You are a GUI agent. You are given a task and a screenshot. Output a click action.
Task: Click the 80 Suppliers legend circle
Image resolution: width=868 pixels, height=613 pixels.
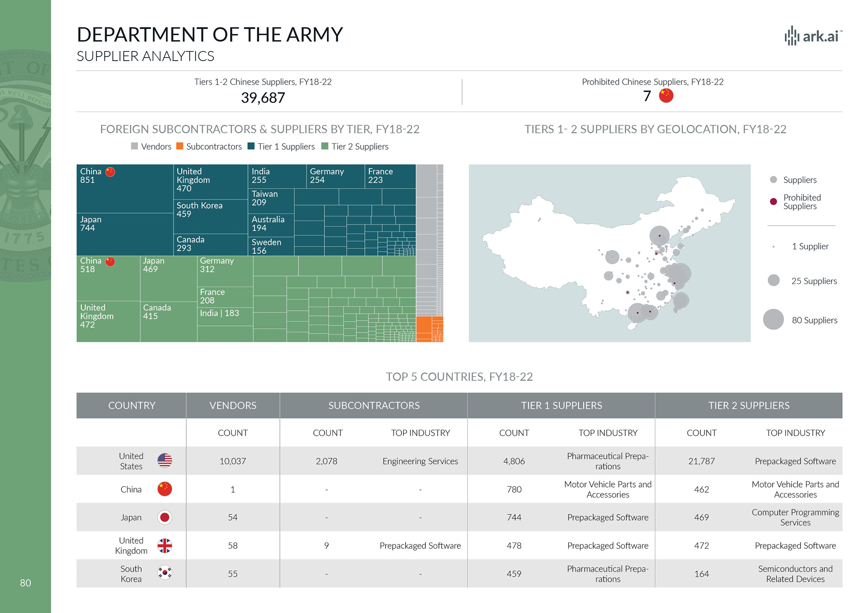pos(773,319)
